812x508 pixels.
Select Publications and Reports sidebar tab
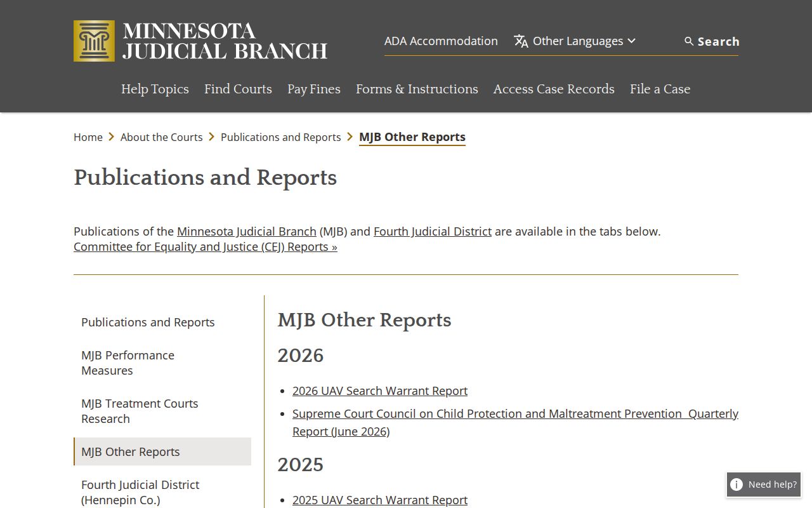click(162, 322)
